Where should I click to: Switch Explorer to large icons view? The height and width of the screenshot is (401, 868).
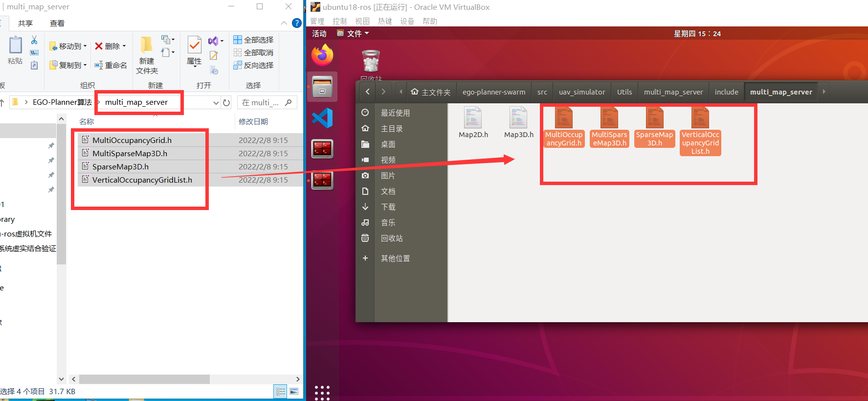pos(294,391)
